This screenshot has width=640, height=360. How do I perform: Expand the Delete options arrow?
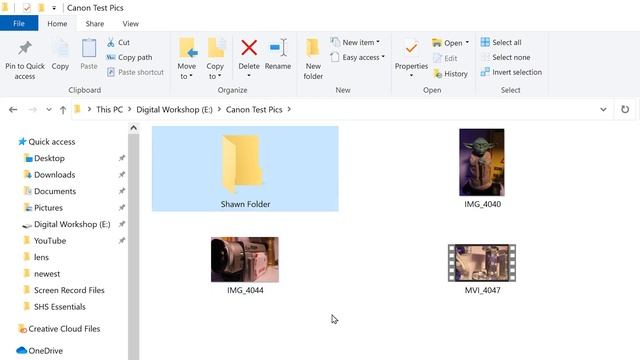(x=249, y=76)
